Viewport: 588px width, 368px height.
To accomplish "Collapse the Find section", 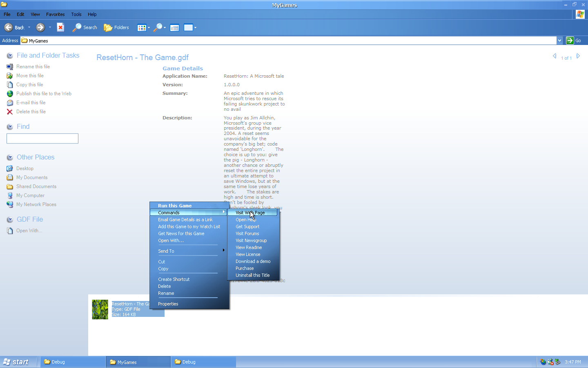I will click(10, 127).
